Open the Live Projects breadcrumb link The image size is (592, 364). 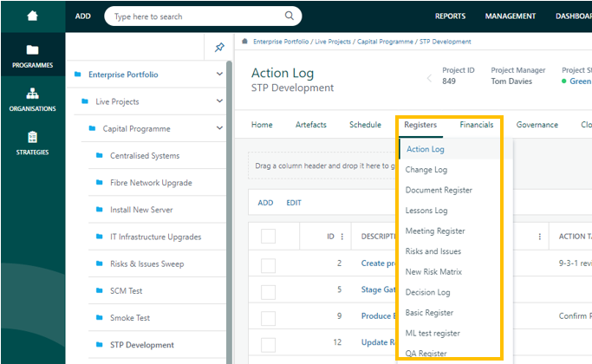[333, 42]
